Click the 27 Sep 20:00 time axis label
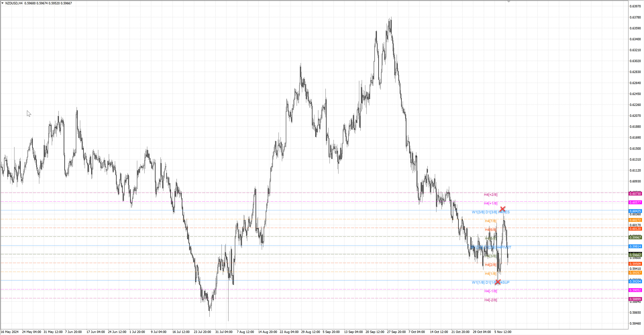The height and width of the screenshot is (335, 644). tap(396, 332)
